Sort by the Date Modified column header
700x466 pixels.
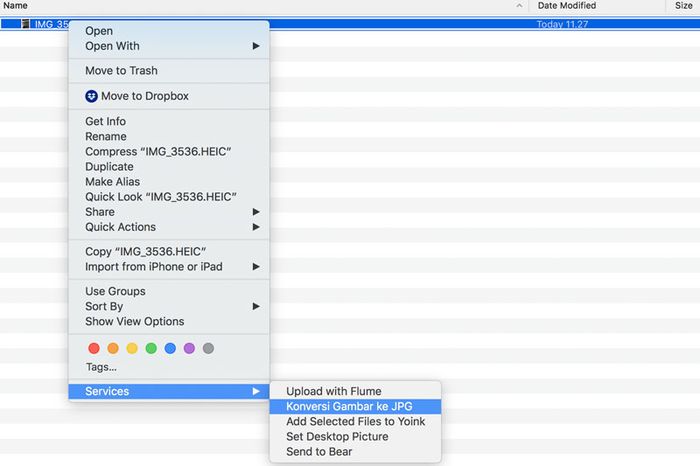point(567,5)
